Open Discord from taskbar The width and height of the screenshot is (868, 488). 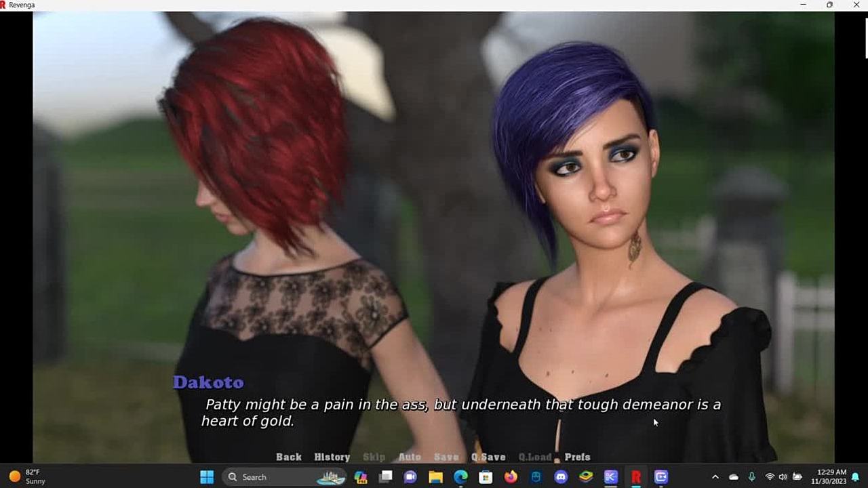click(x=561, y=477)
